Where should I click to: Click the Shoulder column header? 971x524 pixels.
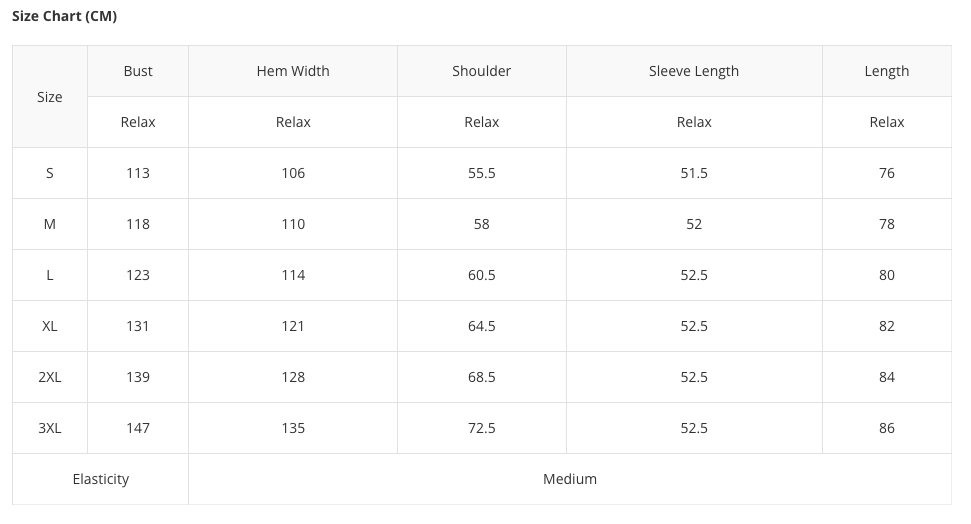coord(481,71)
